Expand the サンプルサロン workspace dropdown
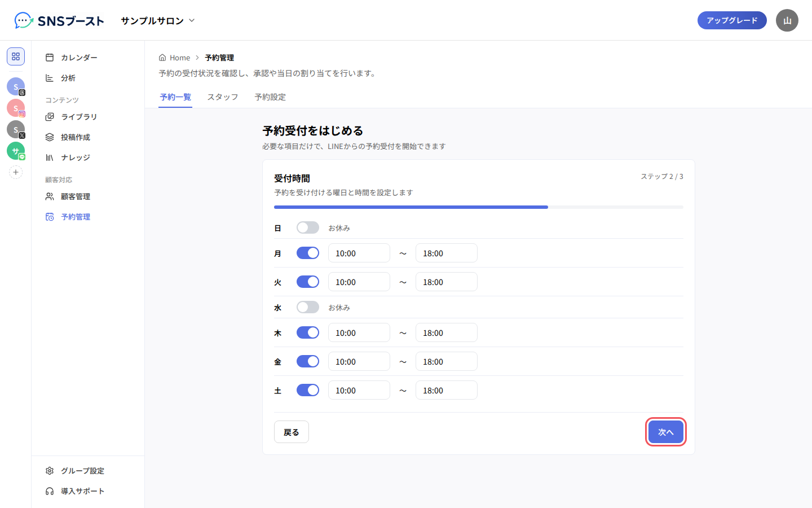The height and width of the screenshot is (508, 812). tap(158, 20)
